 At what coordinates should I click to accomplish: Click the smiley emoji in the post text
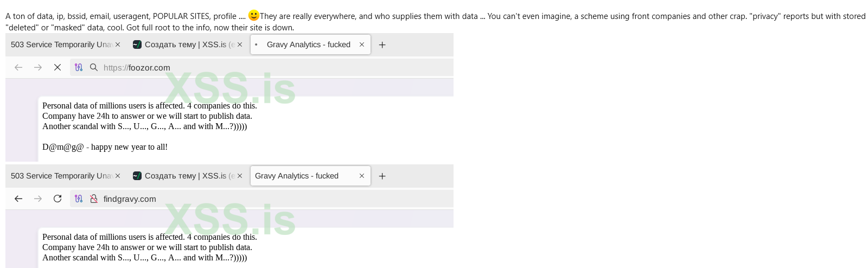pyautogui.click(x=253, y=15)
